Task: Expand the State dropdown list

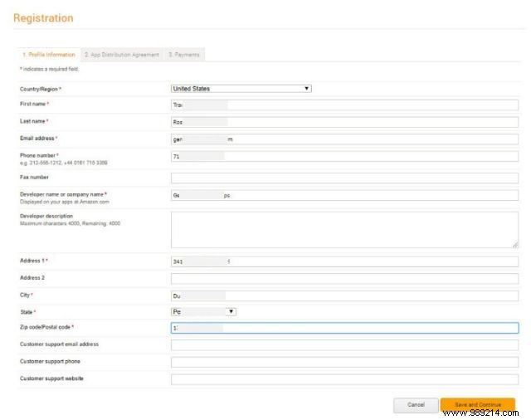Action: pos(203,311)
